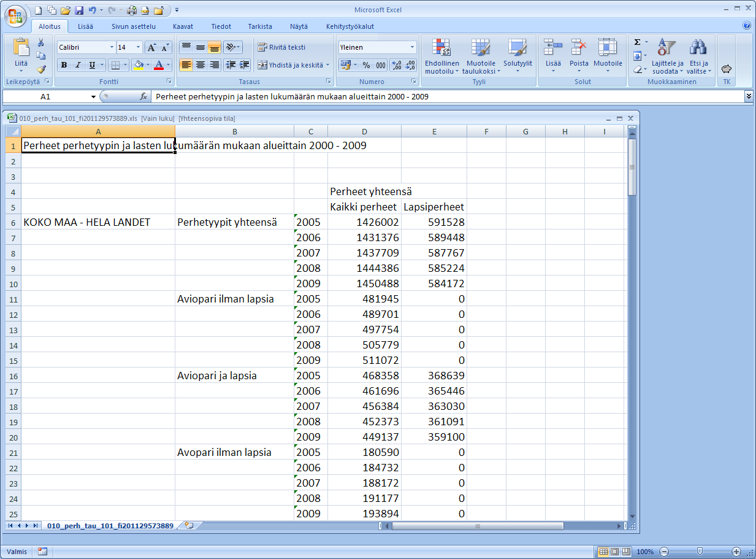
Task: Apply percent style number format
Action: pyautogui.click(x=366, y=65)
